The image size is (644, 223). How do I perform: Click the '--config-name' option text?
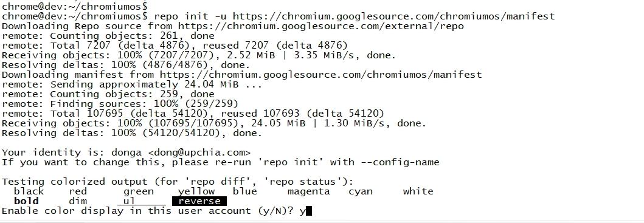tap(400, 162)
